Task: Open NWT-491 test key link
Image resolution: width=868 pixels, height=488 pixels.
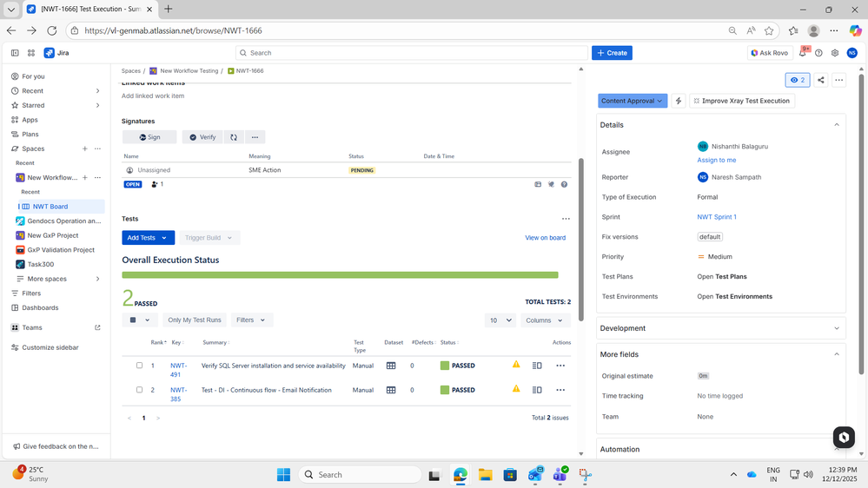Action: coord(178,370)
